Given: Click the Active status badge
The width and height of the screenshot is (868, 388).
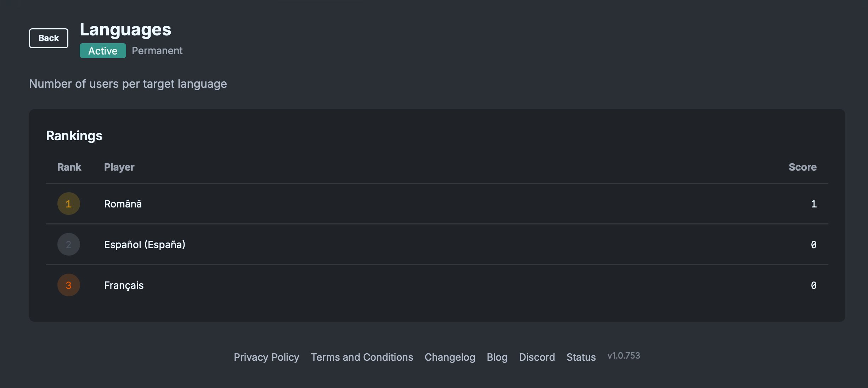Looking at the screenshot, I should point(103,51).
